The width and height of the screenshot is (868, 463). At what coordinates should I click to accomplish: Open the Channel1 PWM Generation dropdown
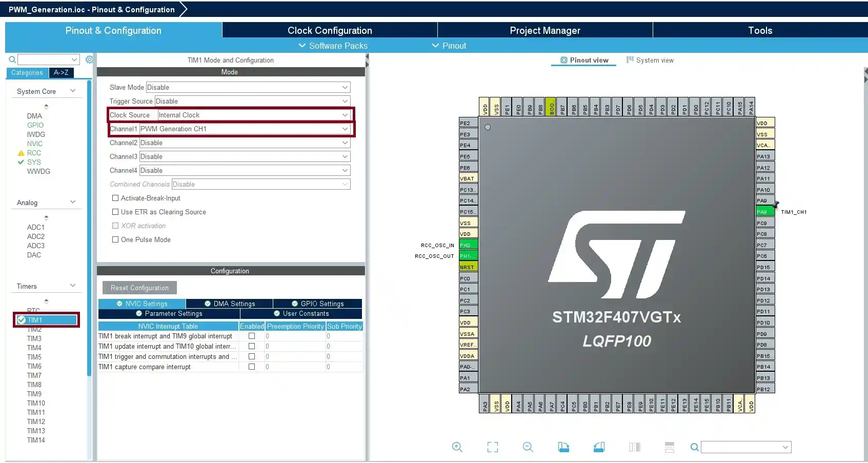(x=245, y=129)
